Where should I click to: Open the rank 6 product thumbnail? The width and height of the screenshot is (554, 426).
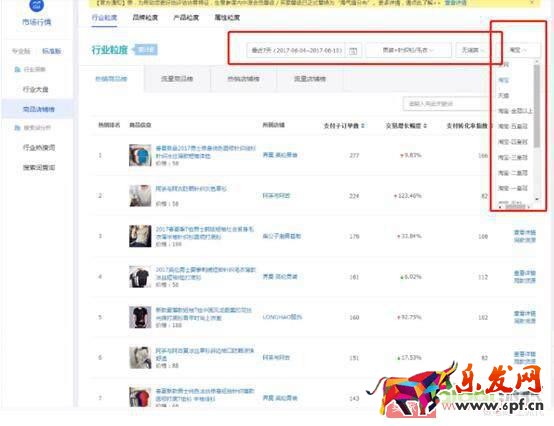140,357
